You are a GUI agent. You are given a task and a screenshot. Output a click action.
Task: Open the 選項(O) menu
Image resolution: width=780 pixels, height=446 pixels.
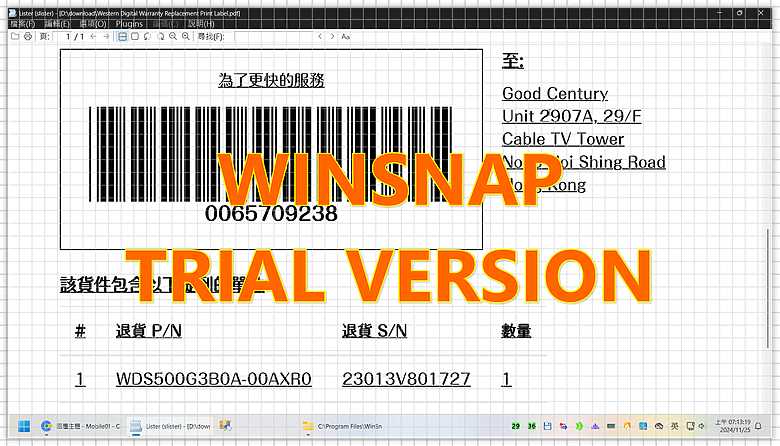pos(93,23)
